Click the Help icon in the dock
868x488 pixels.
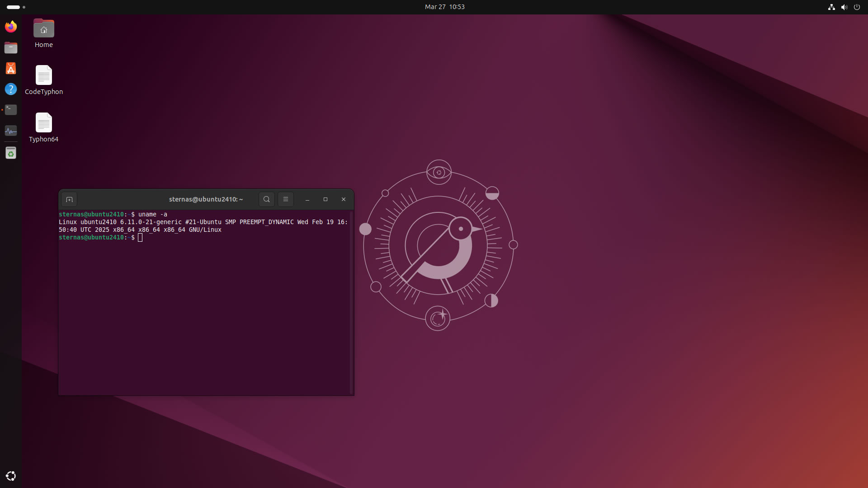tap(11, 89)
